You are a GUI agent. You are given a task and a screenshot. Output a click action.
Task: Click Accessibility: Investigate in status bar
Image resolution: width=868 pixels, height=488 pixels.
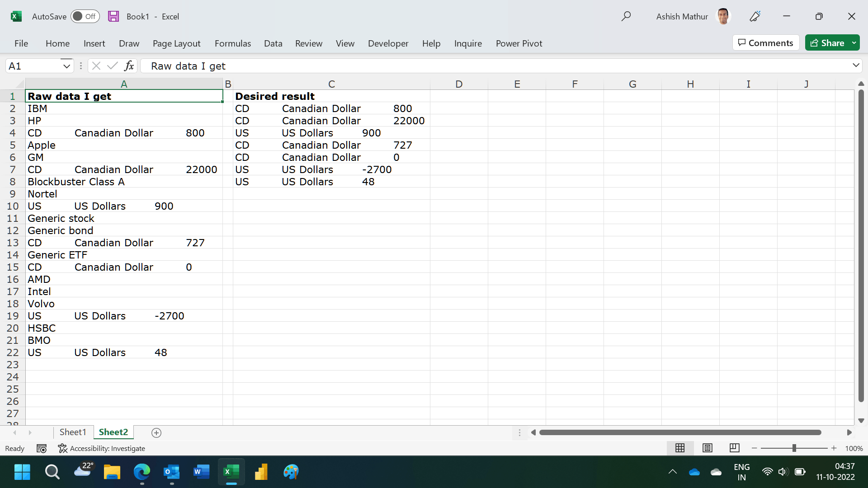click(x=102, y=448)
